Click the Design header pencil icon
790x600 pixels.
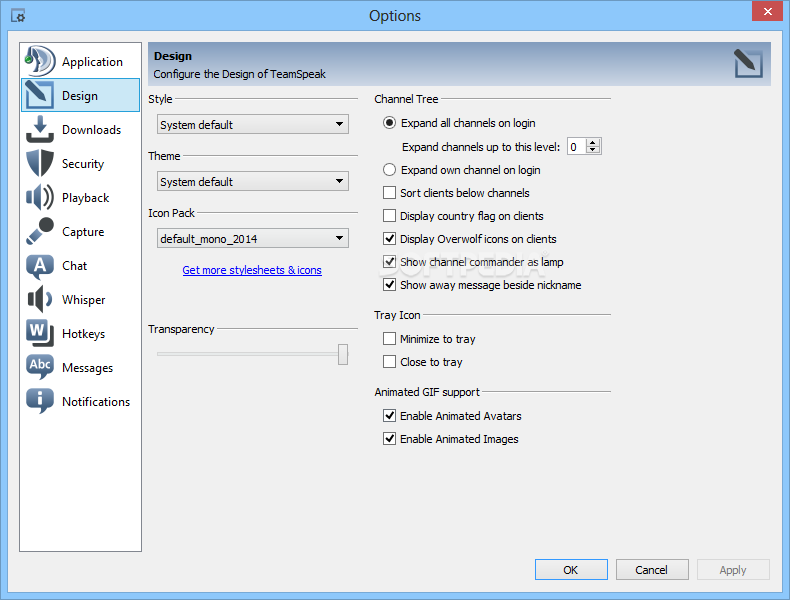point(748,63)
